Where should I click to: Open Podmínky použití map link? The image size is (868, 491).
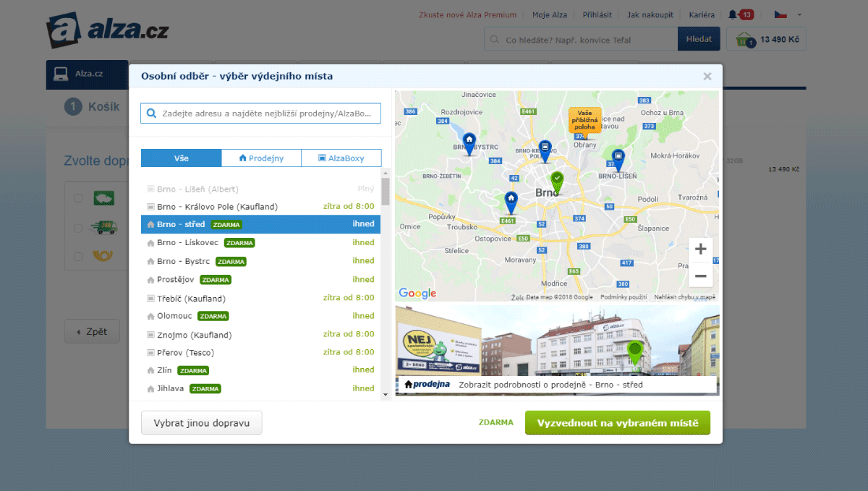click(x=624, y=297)
